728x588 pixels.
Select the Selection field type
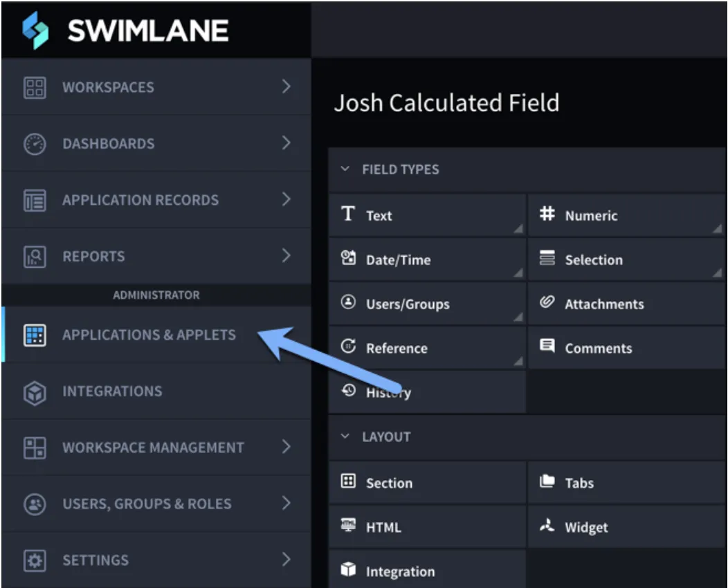(x=627, y=259)
